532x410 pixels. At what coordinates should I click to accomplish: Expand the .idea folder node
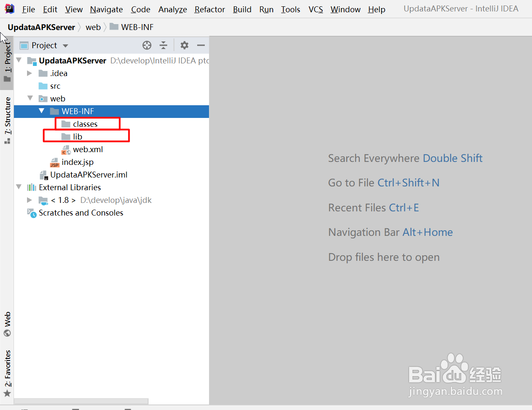coord(30,73)
